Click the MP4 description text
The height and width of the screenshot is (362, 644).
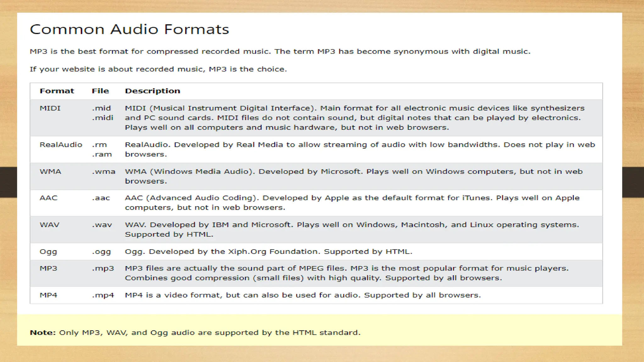pos(303,295)
